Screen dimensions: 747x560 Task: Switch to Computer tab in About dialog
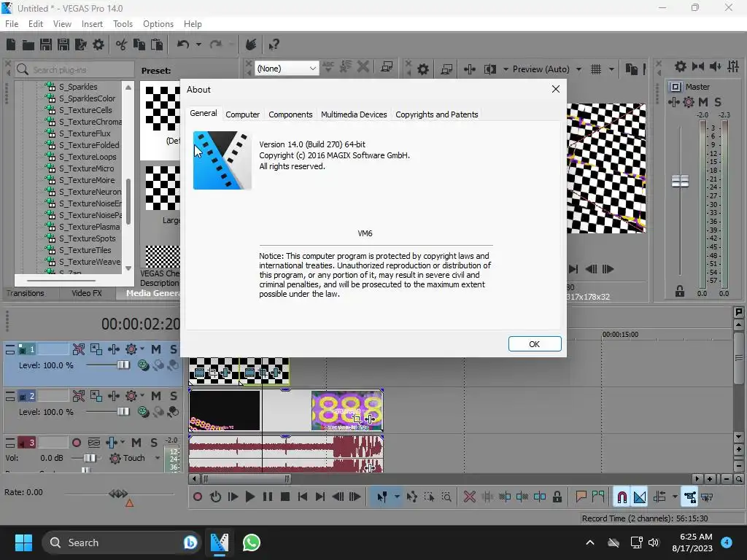[242, 114]
